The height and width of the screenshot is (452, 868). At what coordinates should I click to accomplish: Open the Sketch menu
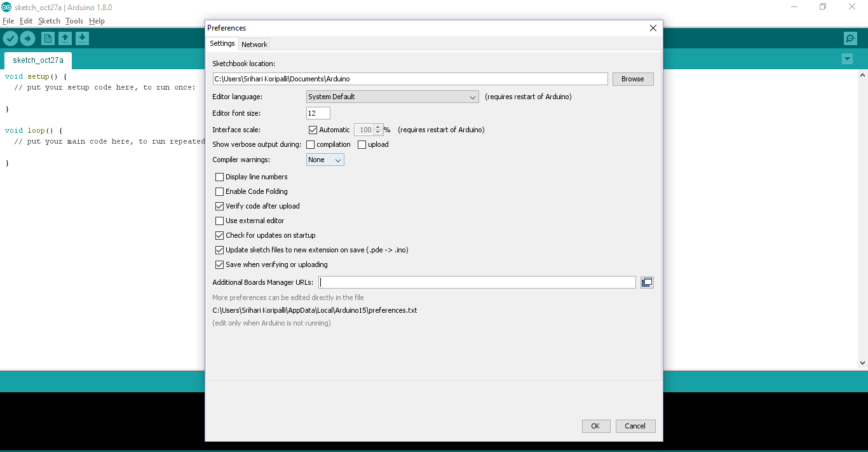[x=49, y=20]
